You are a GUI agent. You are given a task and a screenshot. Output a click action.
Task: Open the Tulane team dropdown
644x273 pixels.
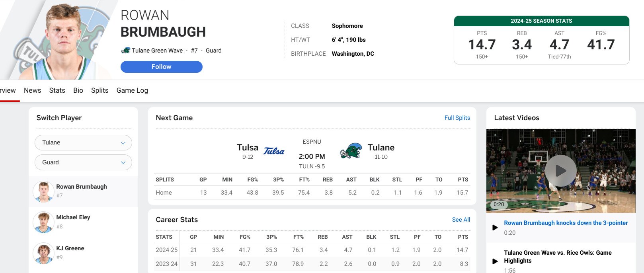pyautogui.click(x=83, y=142)
